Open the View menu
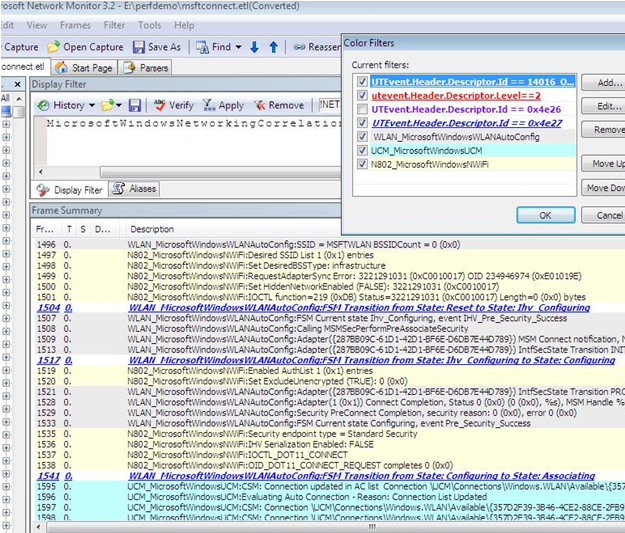The height and width of the screenshot is (533, 625). (37, 25)
